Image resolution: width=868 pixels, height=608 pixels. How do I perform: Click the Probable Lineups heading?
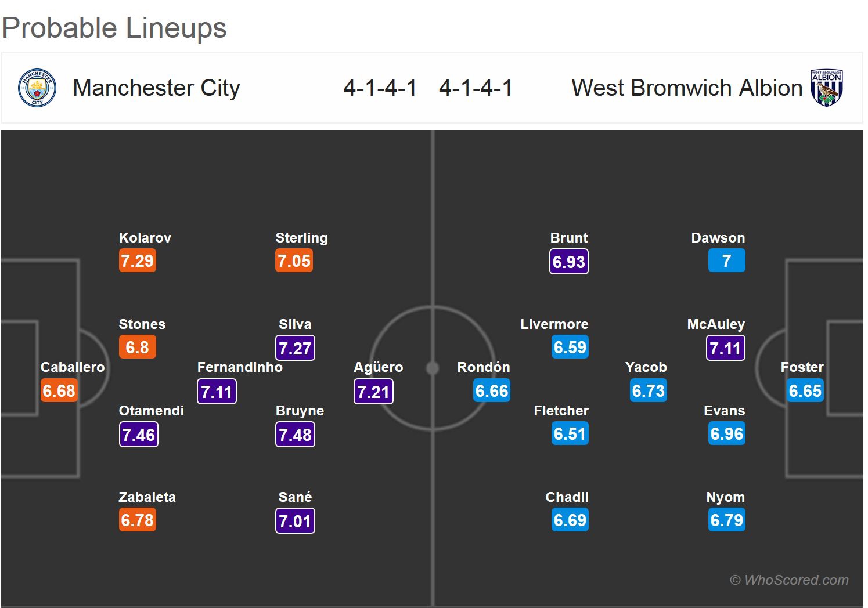tap(114, 28)
